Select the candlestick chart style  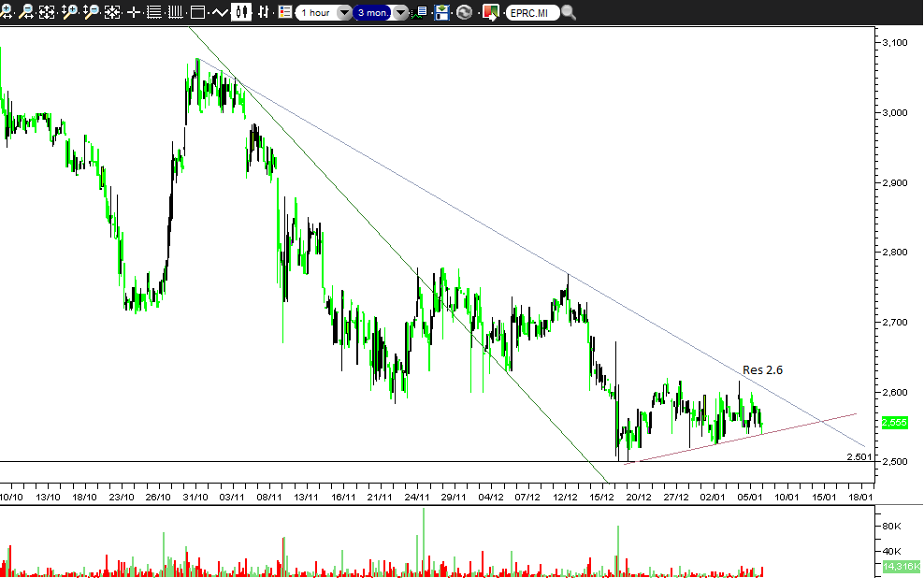(x=241, y=12)
